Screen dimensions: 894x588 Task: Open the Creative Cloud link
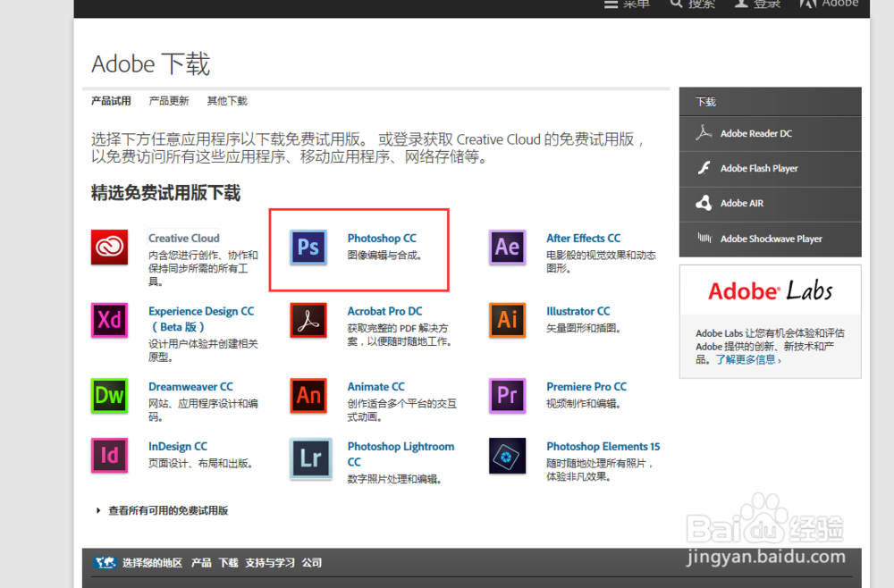(x=183, y=239)
